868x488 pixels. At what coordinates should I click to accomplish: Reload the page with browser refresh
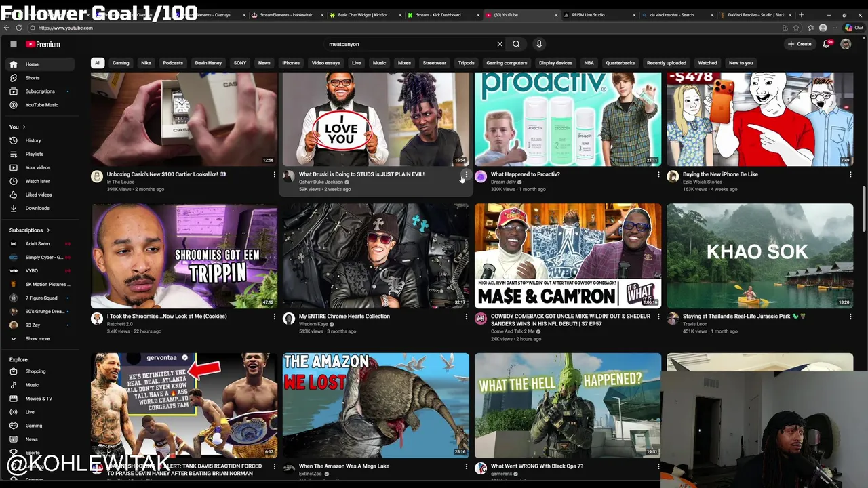tap(19, 28)
